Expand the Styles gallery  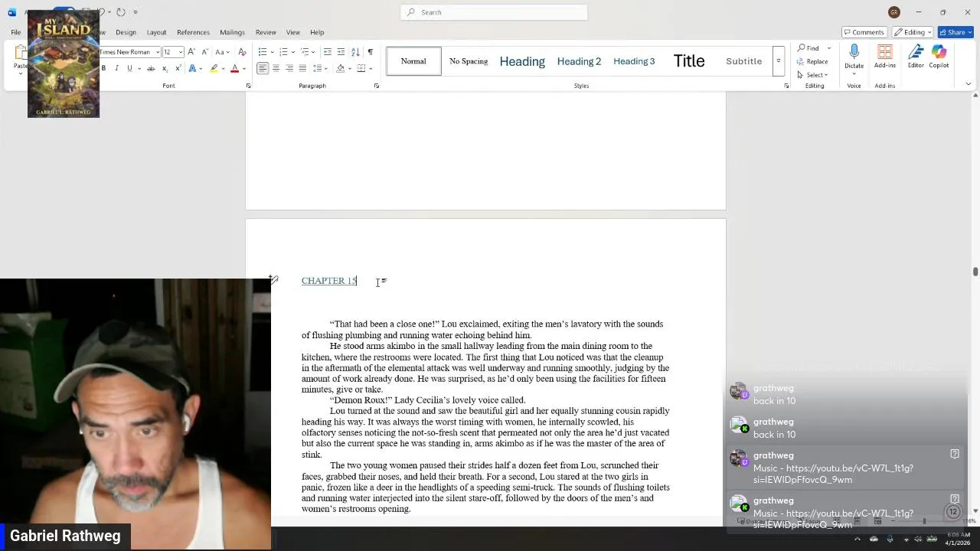click(x=778, y=61)
